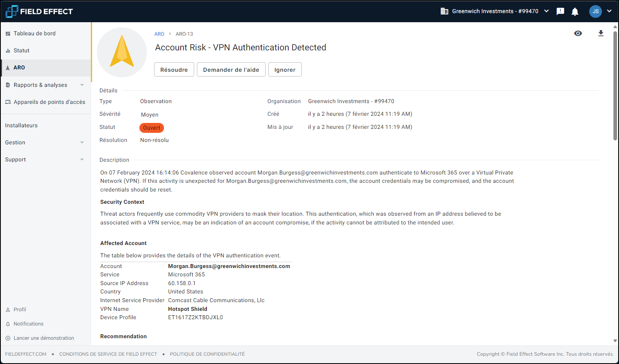Open the notifications bell icon
Screen dimensions: 619x364
tap(575, 11)
